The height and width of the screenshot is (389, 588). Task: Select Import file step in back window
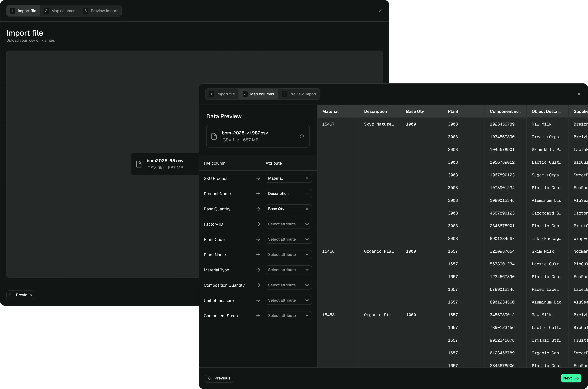[23, 11]
